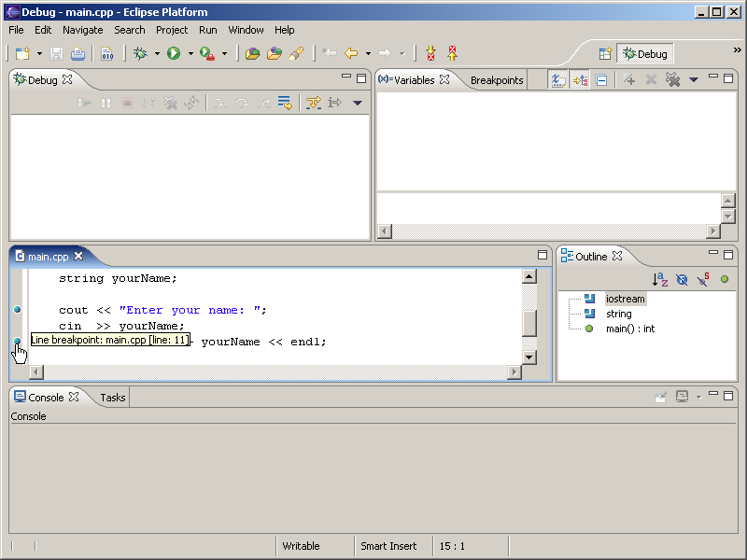The height and width of the screenshot is (560, 747).
Task: Select main() : int in Outline
Action: pos(630,329)
